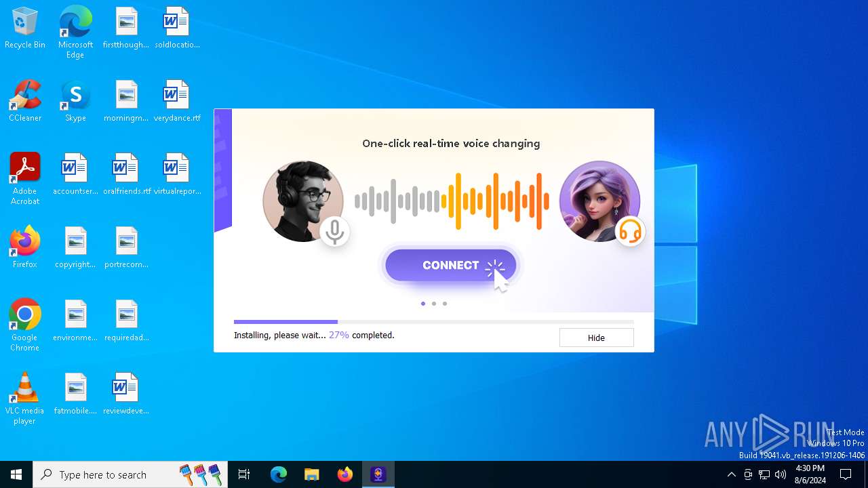868x488 pixels.
Task: Open the Action Center notifications icon
Action: point(846,474)
